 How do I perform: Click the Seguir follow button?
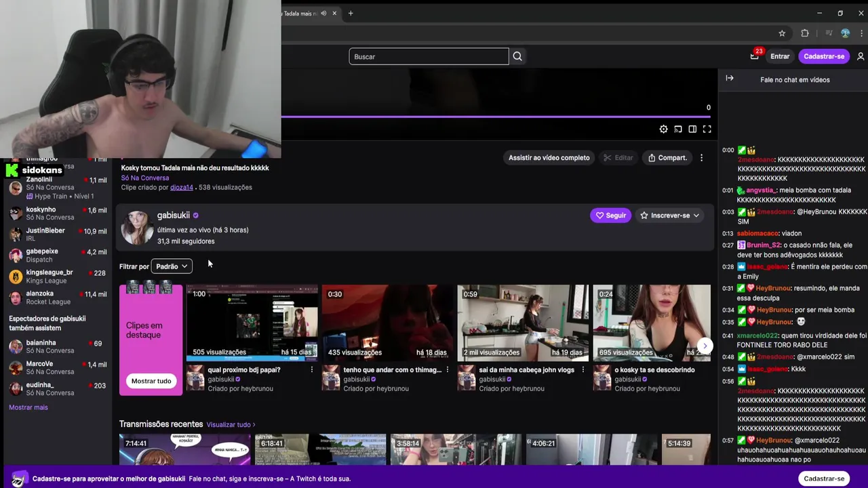pos(610,216)
